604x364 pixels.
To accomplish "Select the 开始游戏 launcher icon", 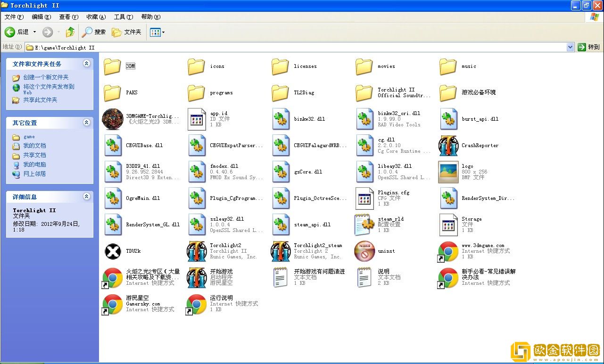I will pos(196,278).
